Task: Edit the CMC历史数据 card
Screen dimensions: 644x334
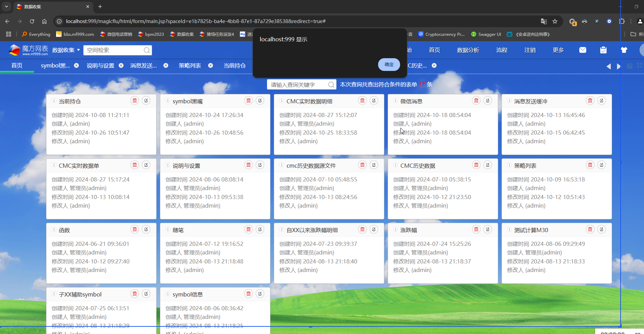Action: pos(488,165)
